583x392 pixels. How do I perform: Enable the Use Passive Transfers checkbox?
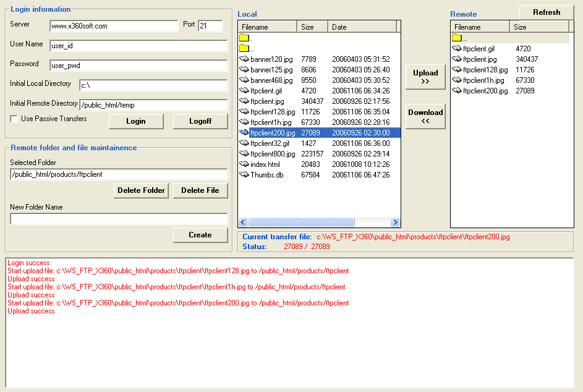[14, 119]
